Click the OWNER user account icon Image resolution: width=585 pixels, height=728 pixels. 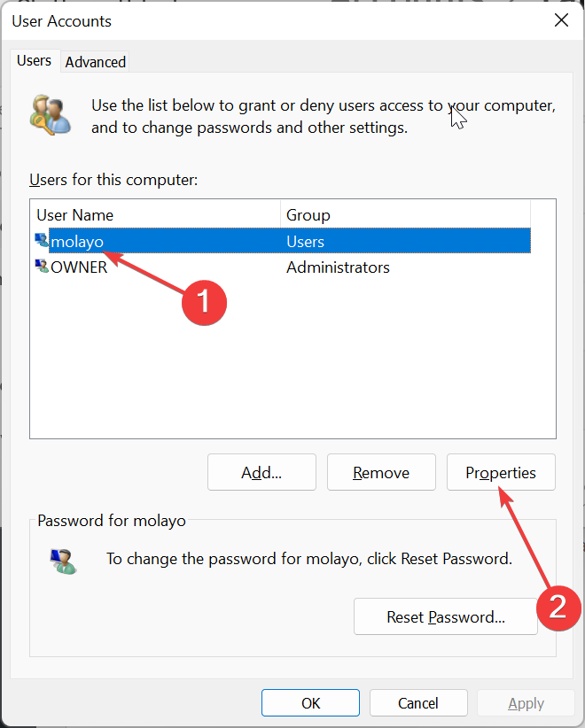tap(42, 267)
